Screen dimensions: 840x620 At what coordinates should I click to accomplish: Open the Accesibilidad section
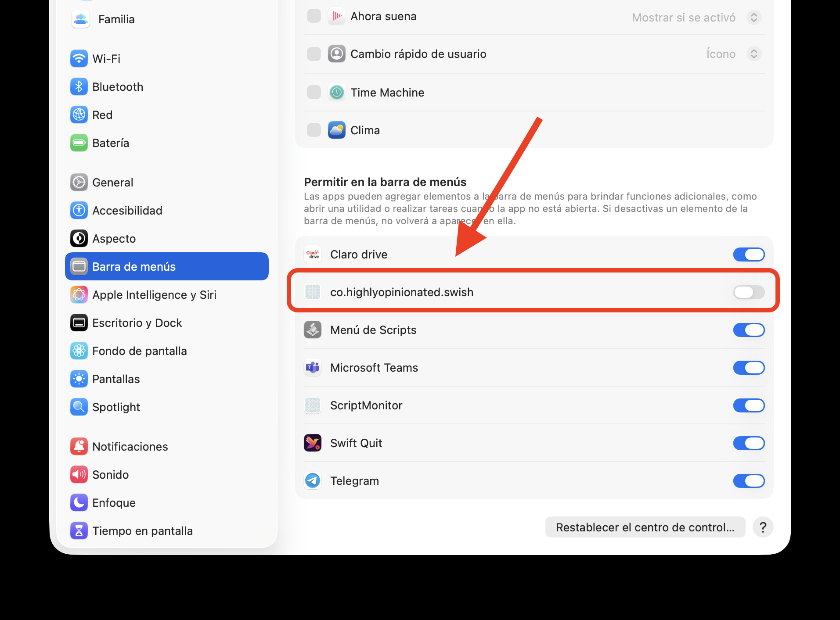coord(167,211)
